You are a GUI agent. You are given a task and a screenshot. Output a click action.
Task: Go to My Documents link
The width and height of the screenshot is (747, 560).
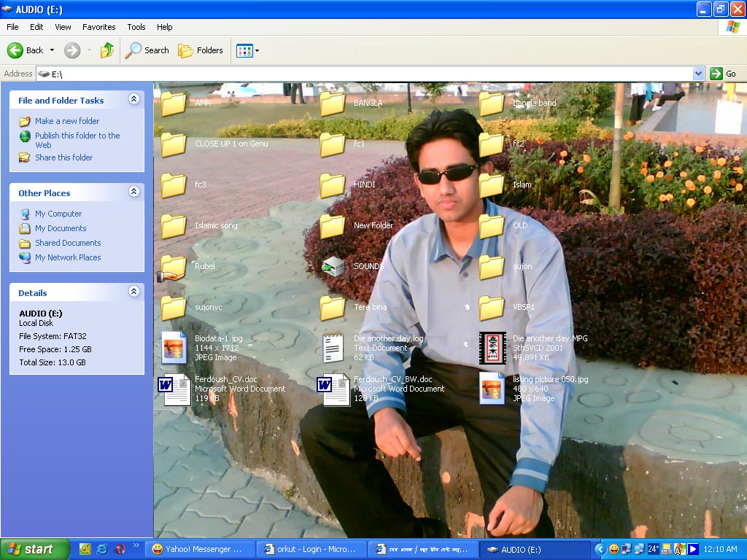click(61, 228)
